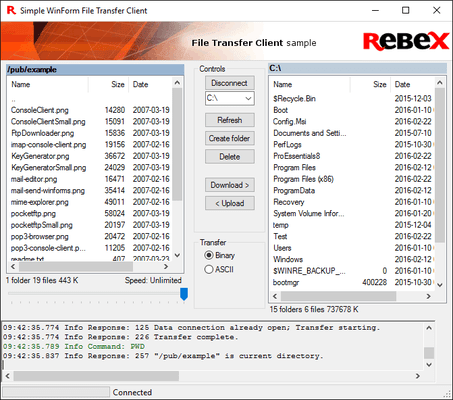Sort local list by Size column
453x400 pixels.
(x=370, y=85)
